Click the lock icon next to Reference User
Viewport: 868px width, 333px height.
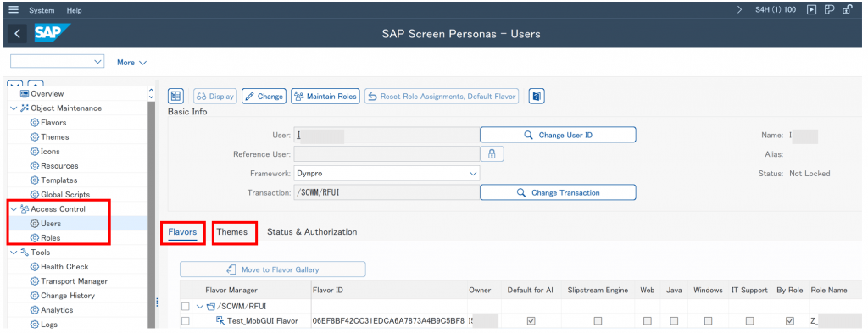point(492,153)
